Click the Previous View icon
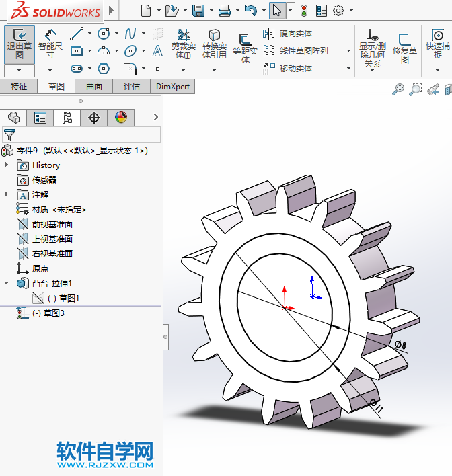 tap(433, 89)
